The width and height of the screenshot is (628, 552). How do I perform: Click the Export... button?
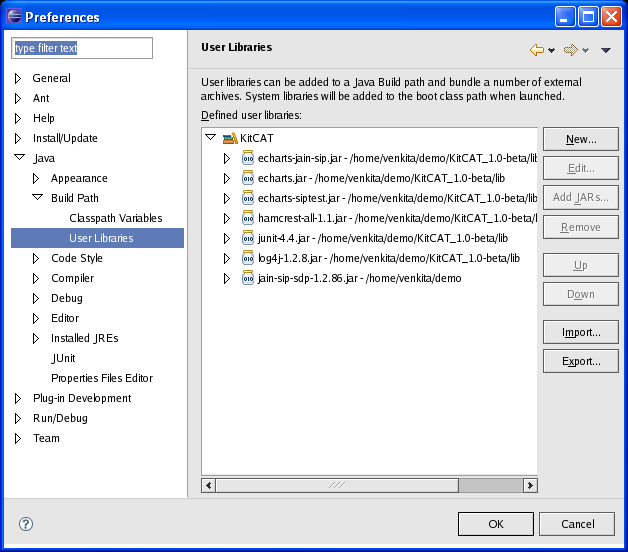point(581,361)
